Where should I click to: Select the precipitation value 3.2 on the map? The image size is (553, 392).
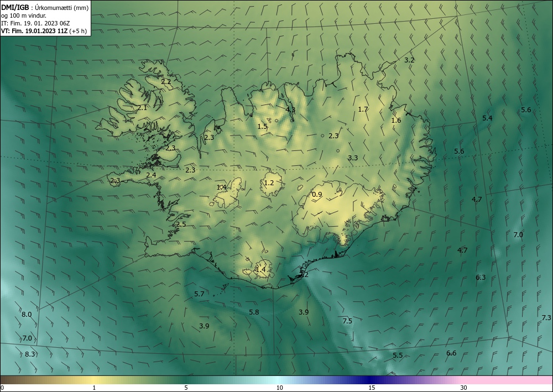coord(409,60)
